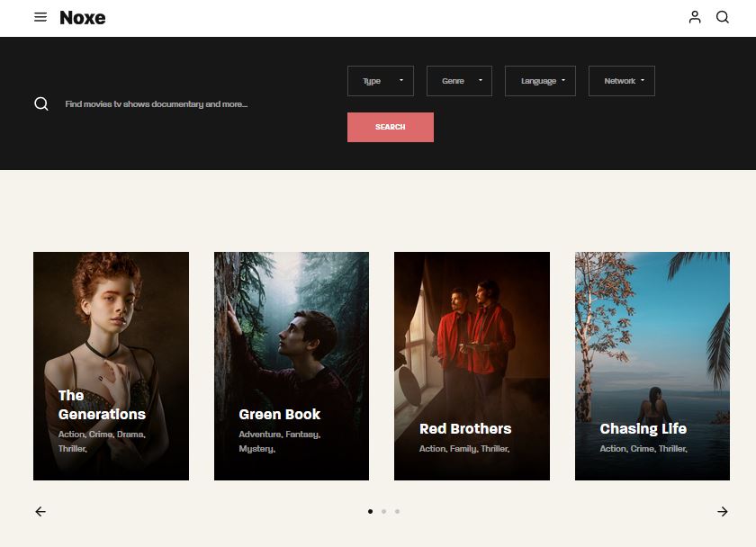Open the Red Brothers poster
Screen dimensions: 756x547
pos(472,342)
